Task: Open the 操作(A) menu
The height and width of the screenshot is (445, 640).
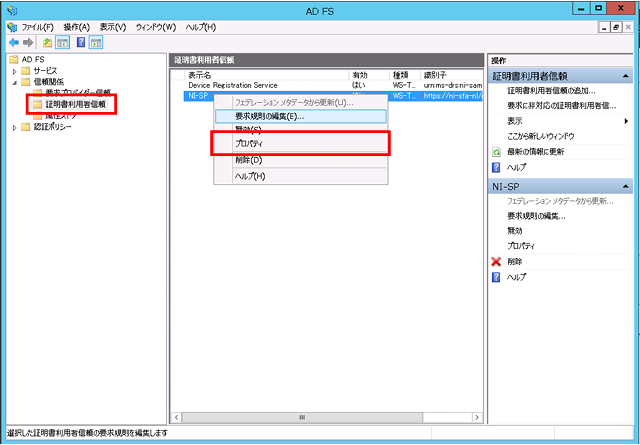Action: coord(77,27)
